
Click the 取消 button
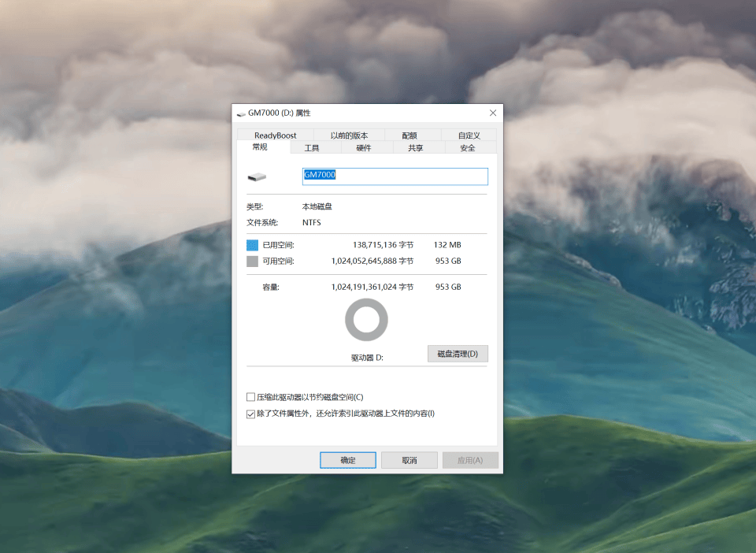pos(409,460)
